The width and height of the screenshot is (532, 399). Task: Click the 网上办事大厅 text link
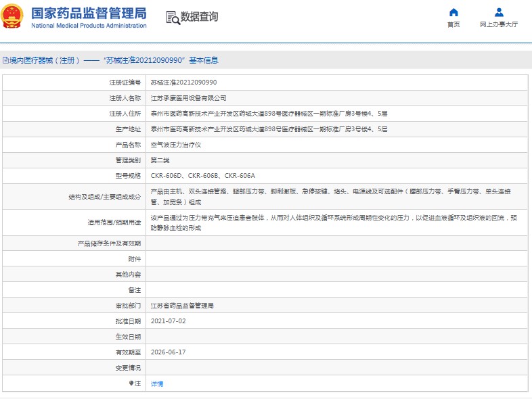[x=499, y=24]
